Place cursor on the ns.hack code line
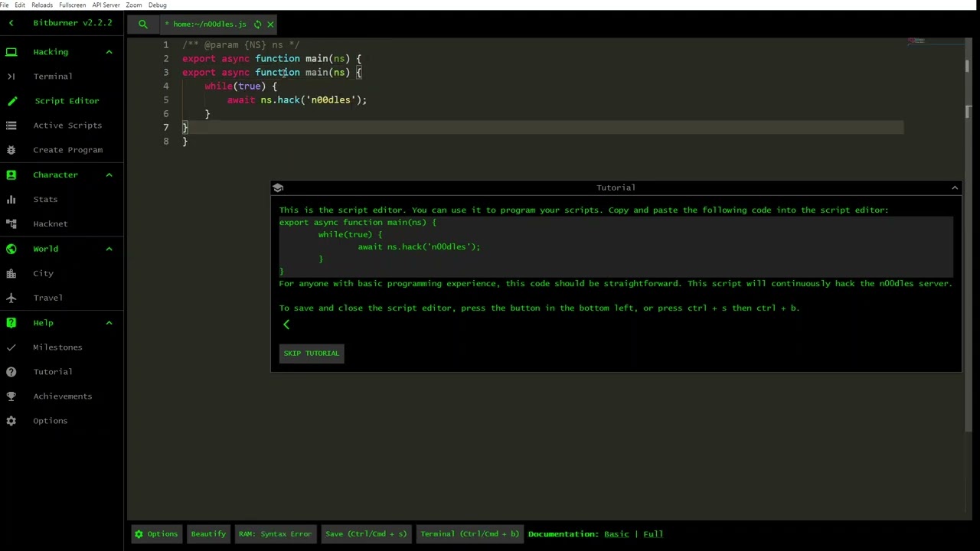This screenshot has width=980, height=551. (x=297, y=100)
